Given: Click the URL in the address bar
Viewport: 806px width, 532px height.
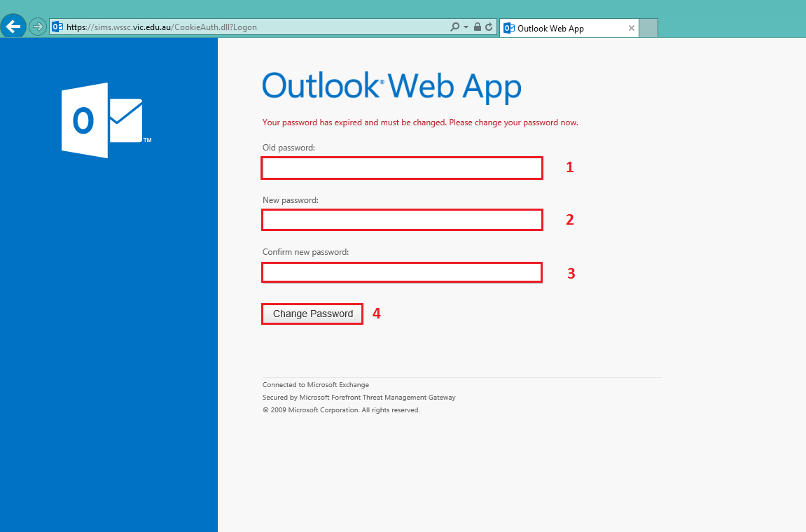Looking at the screenshot, I should click(162, 27).
